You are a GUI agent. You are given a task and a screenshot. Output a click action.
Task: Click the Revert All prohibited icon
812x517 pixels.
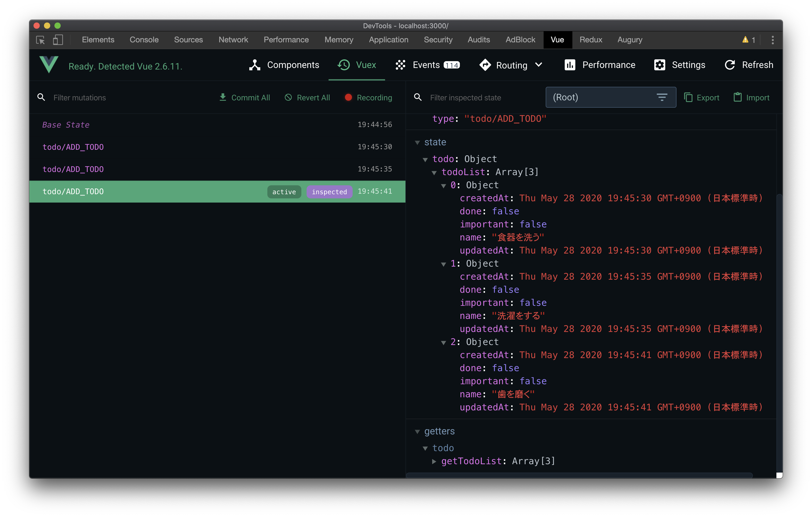click(x=288, y=97)
